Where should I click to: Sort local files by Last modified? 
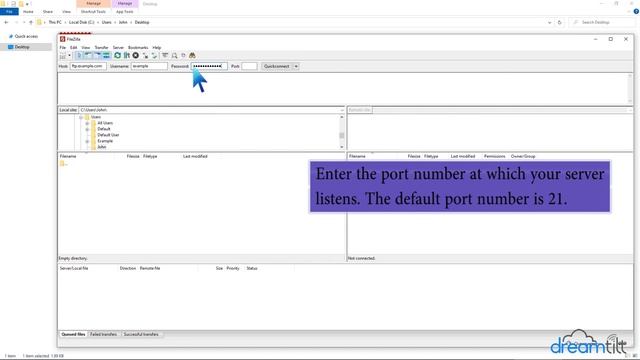click(x=195, y=156)
